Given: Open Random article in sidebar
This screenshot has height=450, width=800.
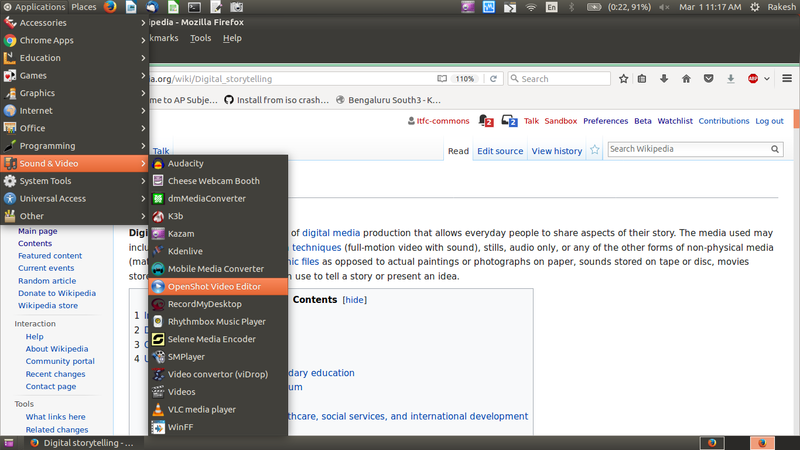Looking at the screenshot, I should coord(47,281).
